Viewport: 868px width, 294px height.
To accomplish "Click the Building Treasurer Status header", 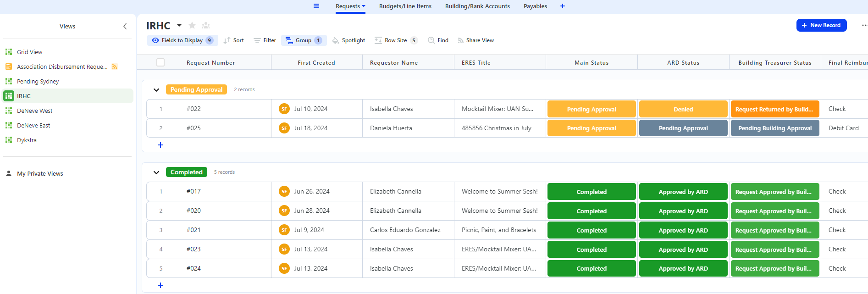I will coord(775,63).
